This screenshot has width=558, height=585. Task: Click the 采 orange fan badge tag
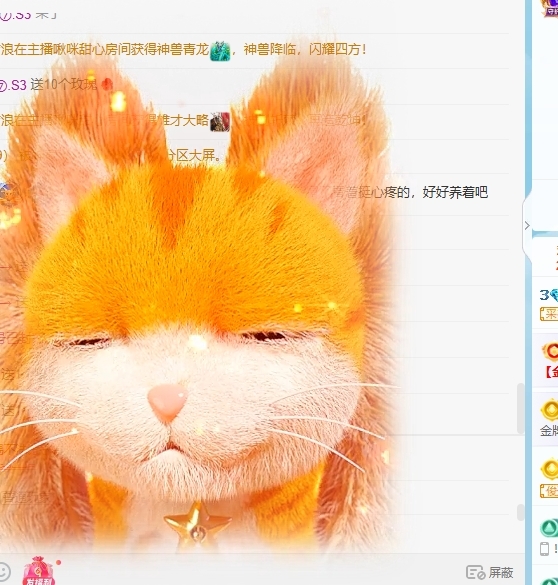(549, 314)
